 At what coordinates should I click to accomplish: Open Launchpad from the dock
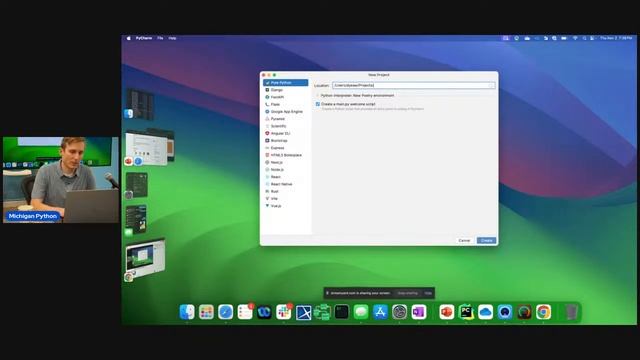click(206, 312)
